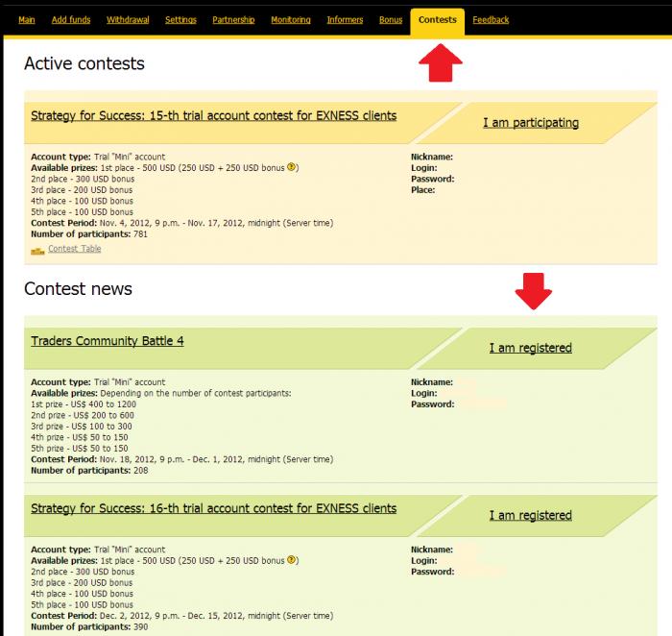This screenshot has height=636, width=672.
Task: Go to Add funds page
Action: 71,20
